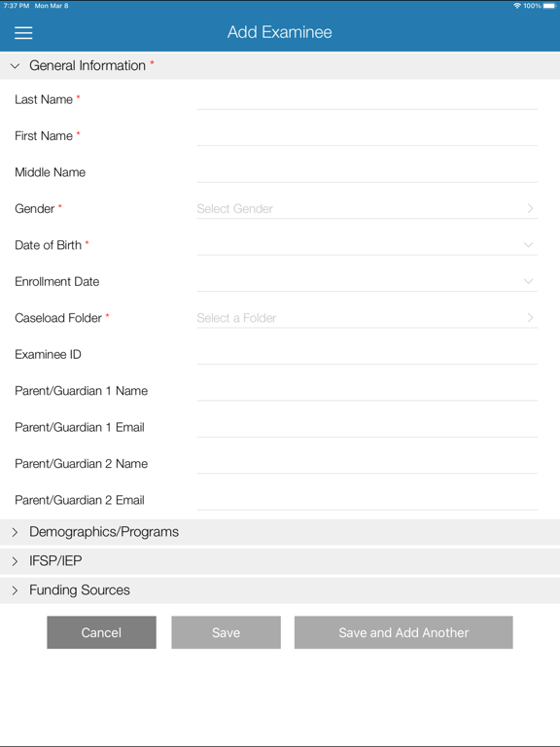Open the Select Gender chooser

pos(367,209)
